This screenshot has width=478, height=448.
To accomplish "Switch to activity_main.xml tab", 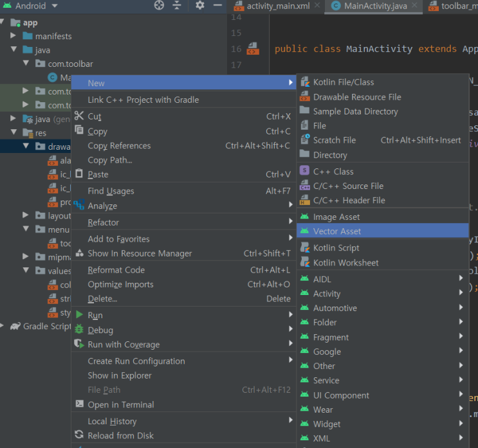I will 278,6.
